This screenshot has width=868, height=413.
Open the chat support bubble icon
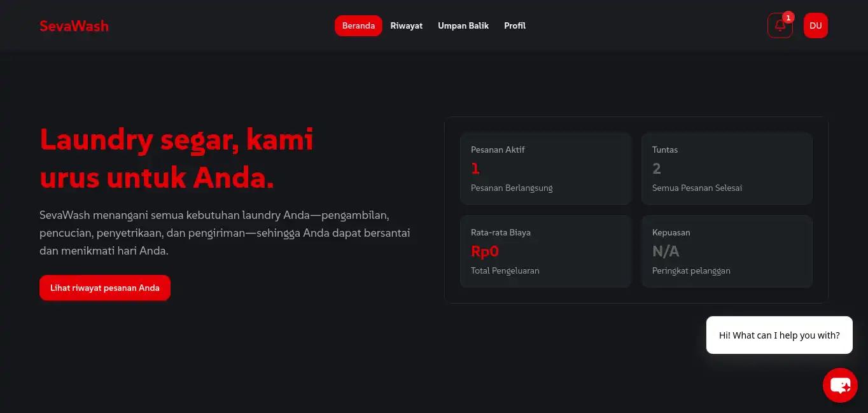point(840,385)
